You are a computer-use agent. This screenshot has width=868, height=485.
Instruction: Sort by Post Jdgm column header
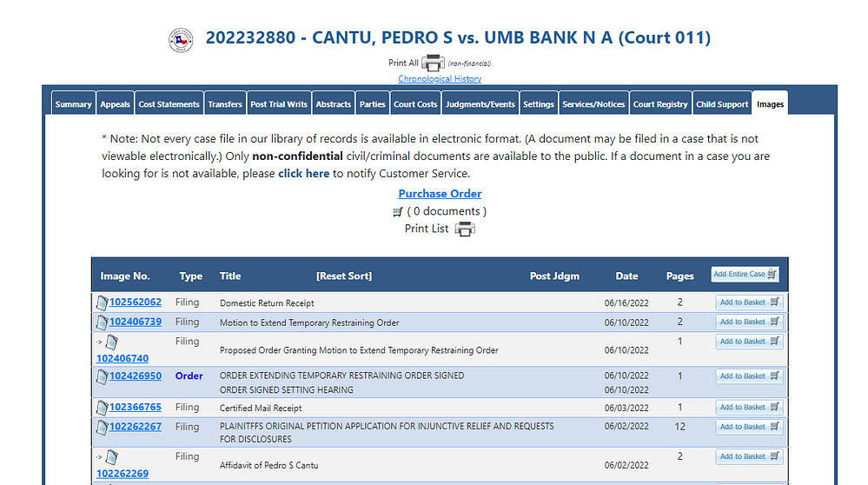554,276
